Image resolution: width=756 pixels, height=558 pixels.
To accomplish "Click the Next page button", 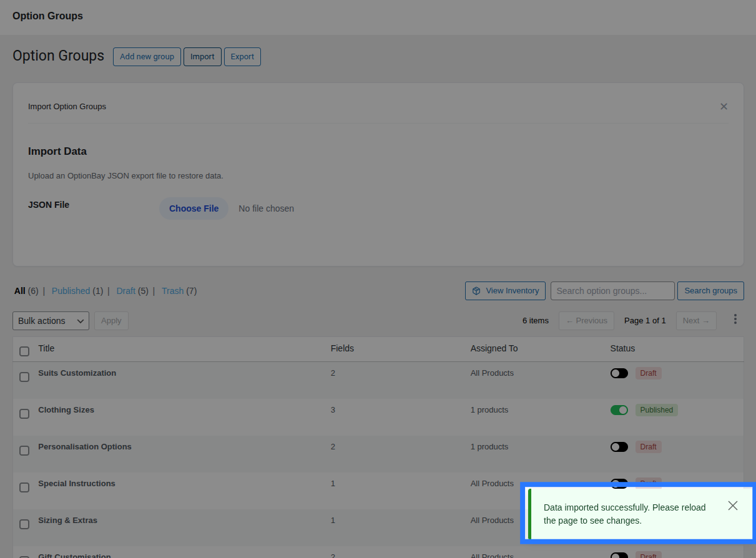I will coord(696,321).
